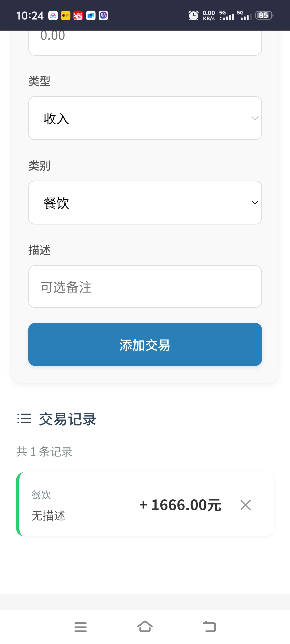Tap the Tieba notification icon
Viewport: 290px width, 644px height.
click(x=103, y=15)
